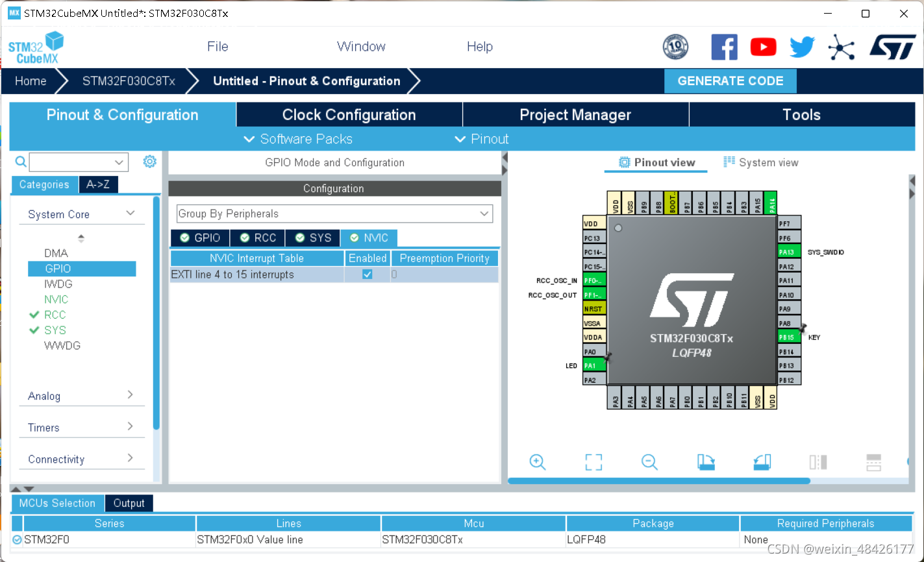Click the selected STM32F0 row status icon

[x=17, y=539]
